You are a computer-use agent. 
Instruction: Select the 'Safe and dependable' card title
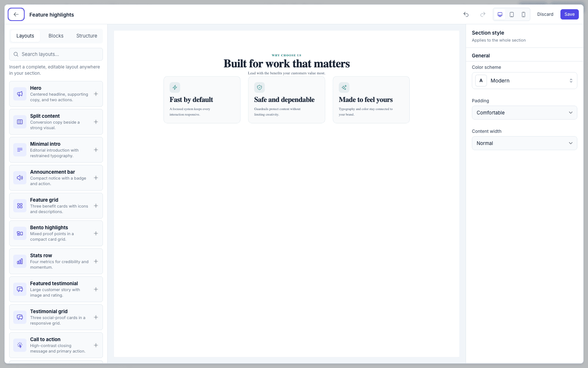[284, 100]
